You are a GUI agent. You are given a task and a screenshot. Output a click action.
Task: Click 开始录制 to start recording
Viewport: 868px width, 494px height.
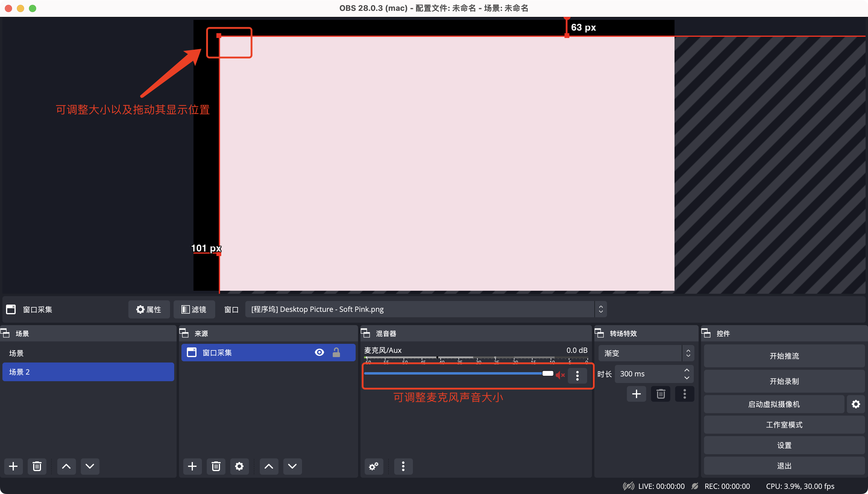pyautogui.click(x=784, y=381)
